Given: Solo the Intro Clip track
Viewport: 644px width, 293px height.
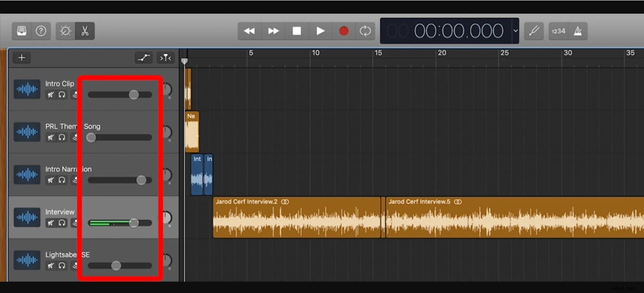Looking at the screenshot, I should pos(62,94).
